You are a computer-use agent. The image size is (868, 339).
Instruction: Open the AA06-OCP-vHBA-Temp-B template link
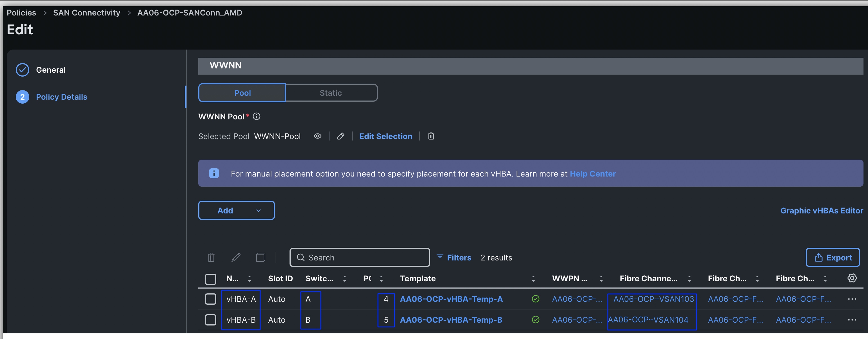point(451,320)
